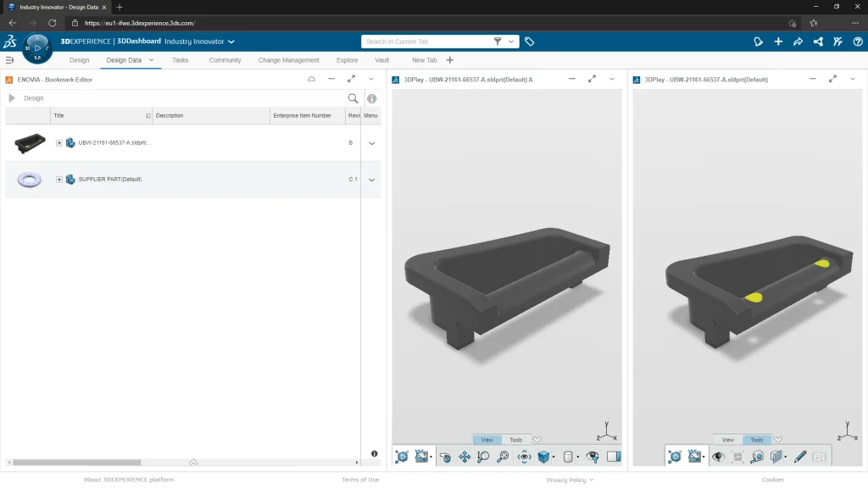Open the About 3DEXPERIENCE platform link
The image size is (868, 488).
click(129, 480)
